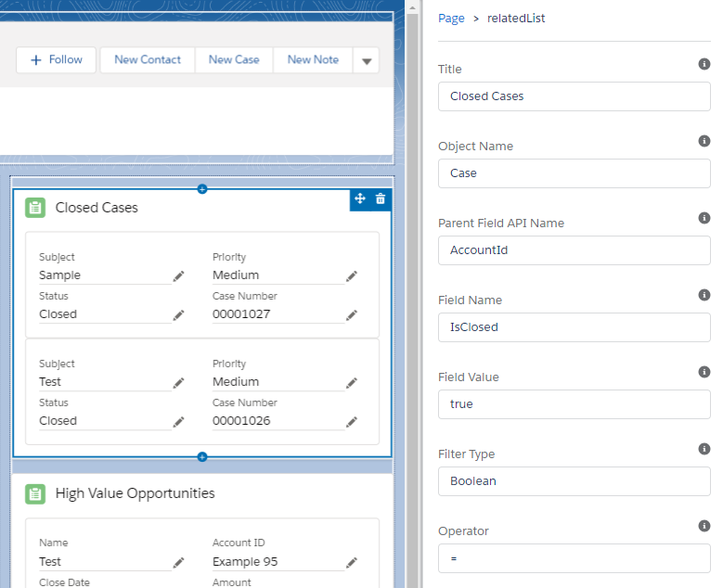Image resolution: width=723 pixels, height=588 pixels.
Task: Edit Account ID 'Example 95' pencil icon
Action: (x=352, y=562)
